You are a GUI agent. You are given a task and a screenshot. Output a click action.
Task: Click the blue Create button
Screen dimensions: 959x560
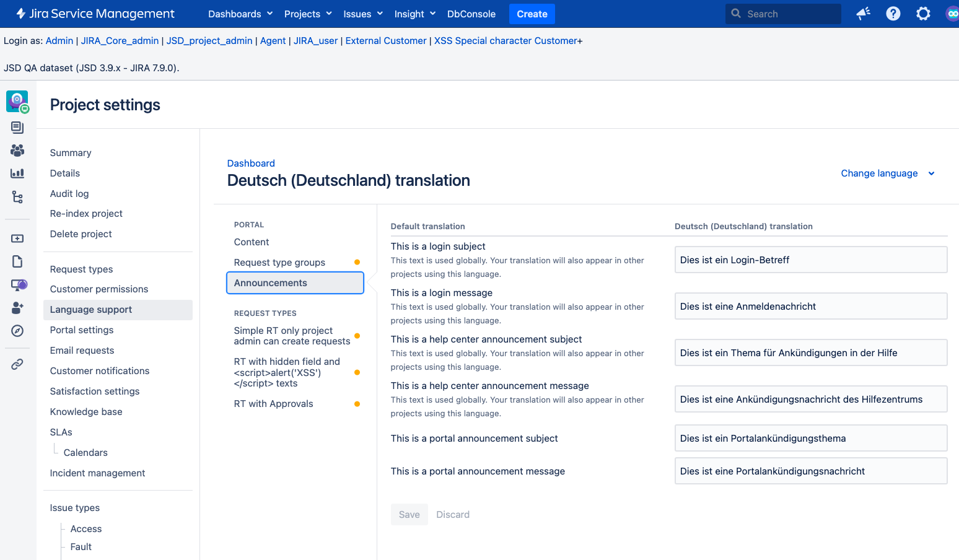click(532, 14)
